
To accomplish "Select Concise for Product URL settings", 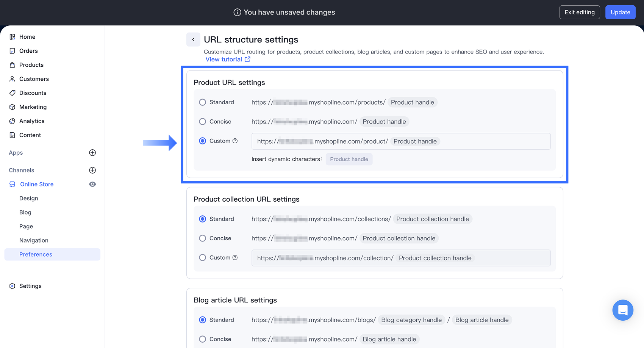I will point(203,122).
